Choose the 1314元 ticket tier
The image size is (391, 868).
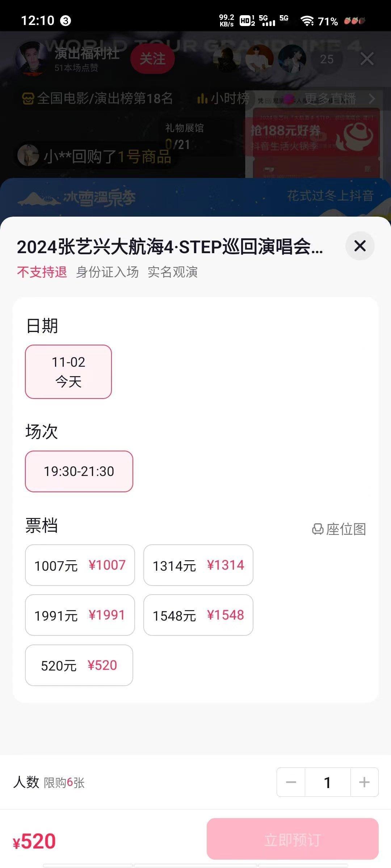198,565
